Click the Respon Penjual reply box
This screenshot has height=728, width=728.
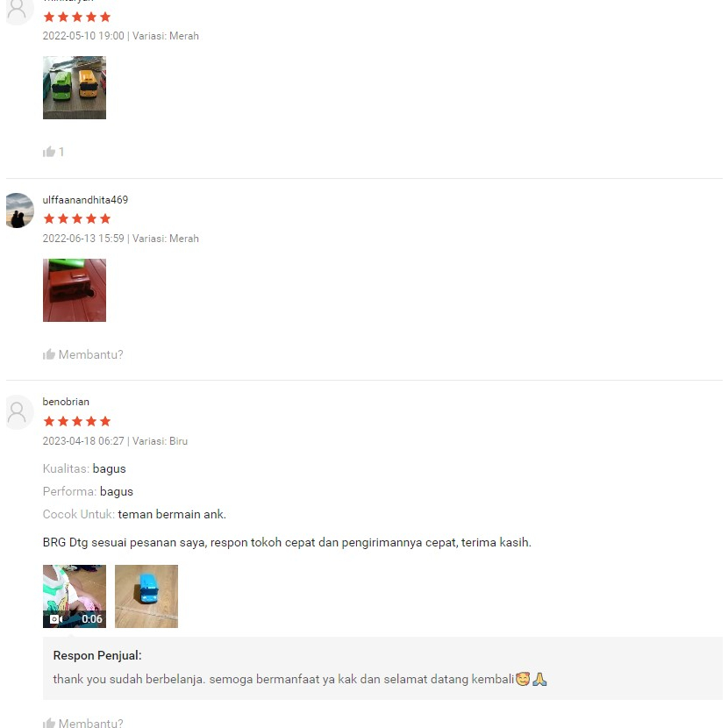coord(382,668)
